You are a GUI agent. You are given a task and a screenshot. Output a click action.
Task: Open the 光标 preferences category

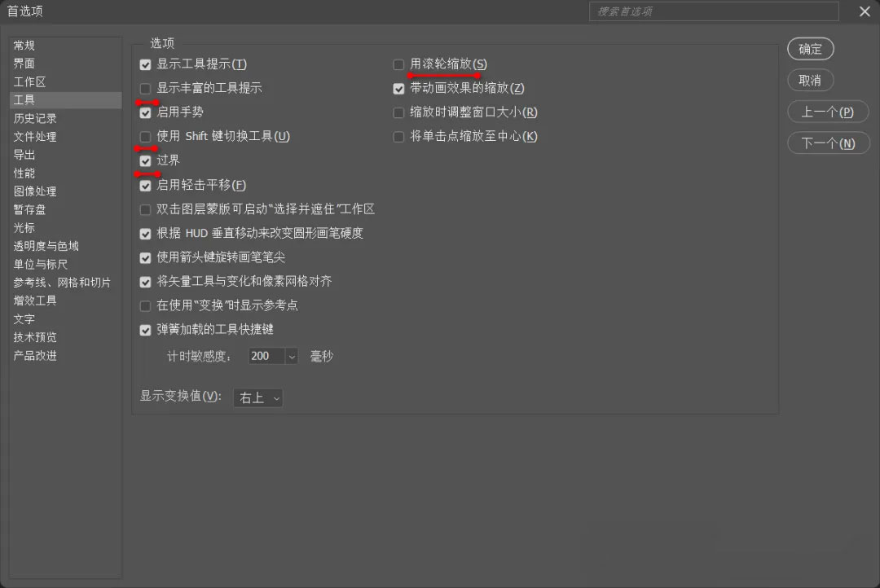(66, 228)
